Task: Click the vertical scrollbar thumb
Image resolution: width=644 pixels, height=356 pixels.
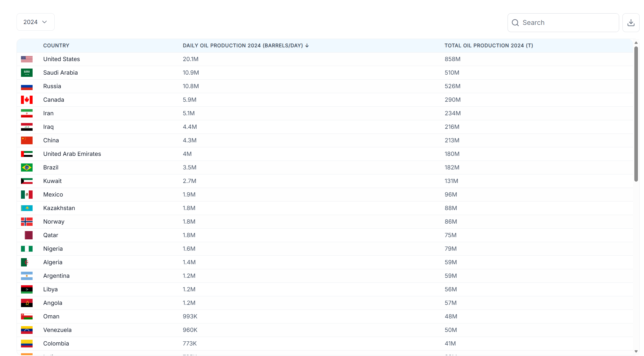Action: pyautogui.click(x=636, y=113)
